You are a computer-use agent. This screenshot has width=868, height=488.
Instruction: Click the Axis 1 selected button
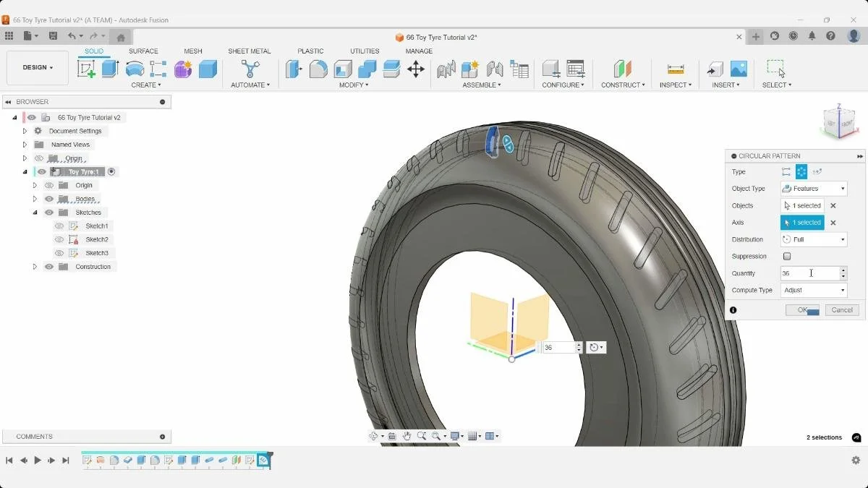click(x=802, y=223)
